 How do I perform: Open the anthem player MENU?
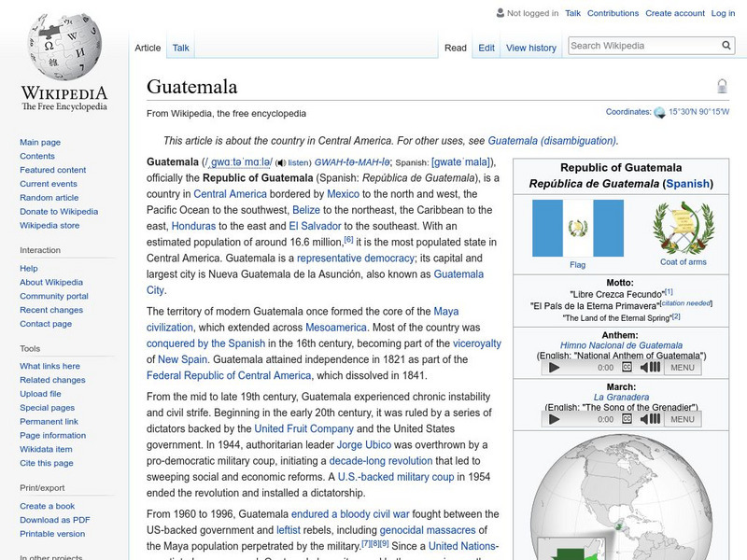point(683,368)
